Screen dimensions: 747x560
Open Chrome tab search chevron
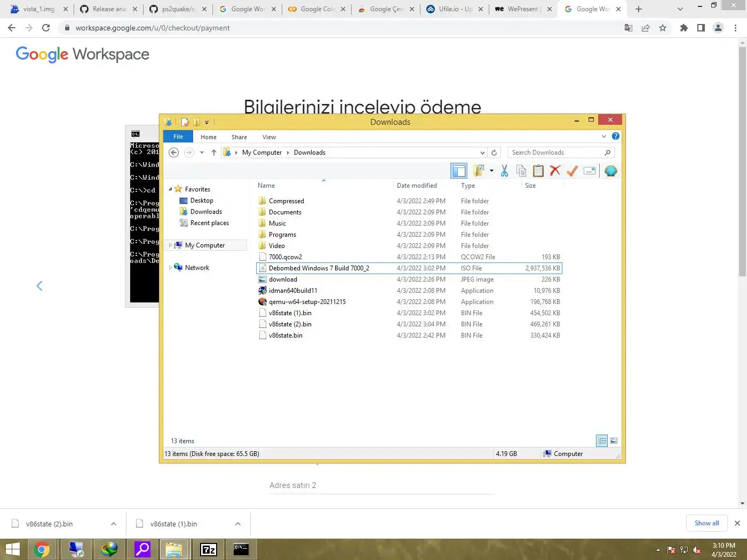[680, 9]
